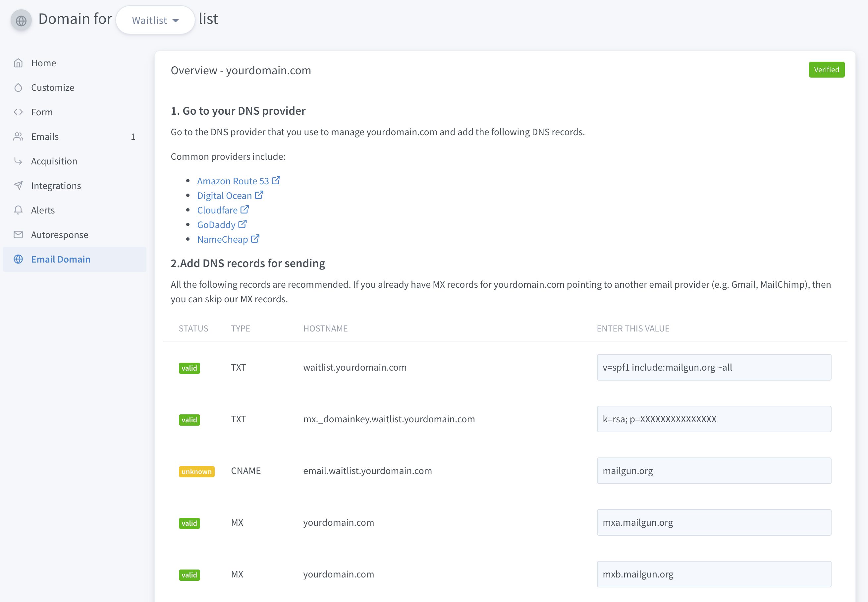Click the yellow unknown status badge
868x602 pixels.
[x=196, y=471]
